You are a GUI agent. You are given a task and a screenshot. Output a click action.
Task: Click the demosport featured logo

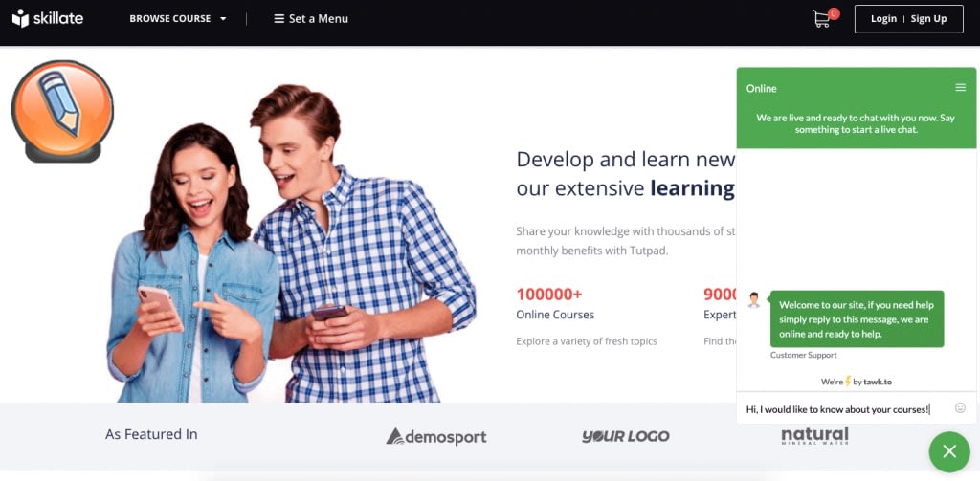click(x=436, y=436)
